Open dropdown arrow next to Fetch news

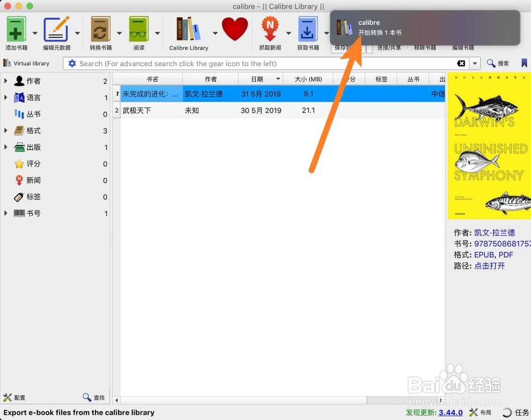click(x=288, y=33)
